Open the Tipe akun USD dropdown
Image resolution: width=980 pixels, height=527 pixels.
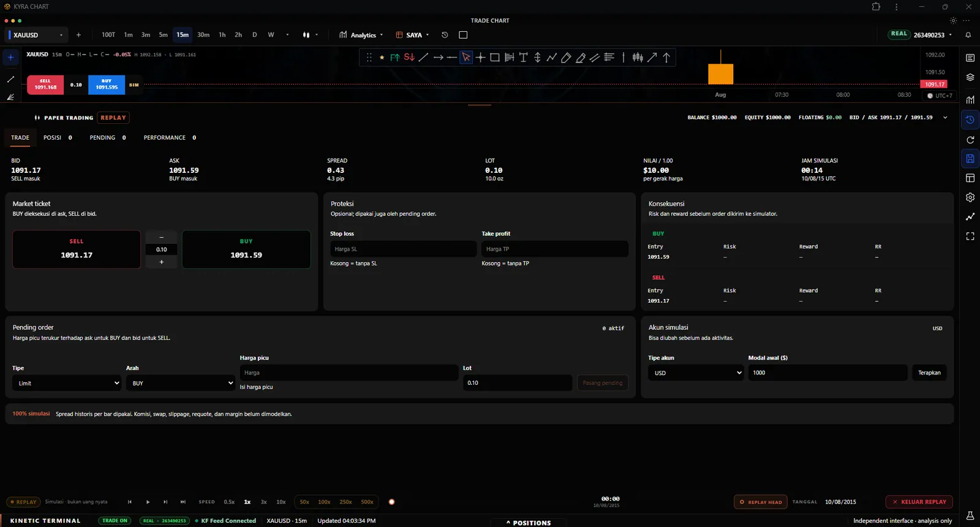coord(696,373)
